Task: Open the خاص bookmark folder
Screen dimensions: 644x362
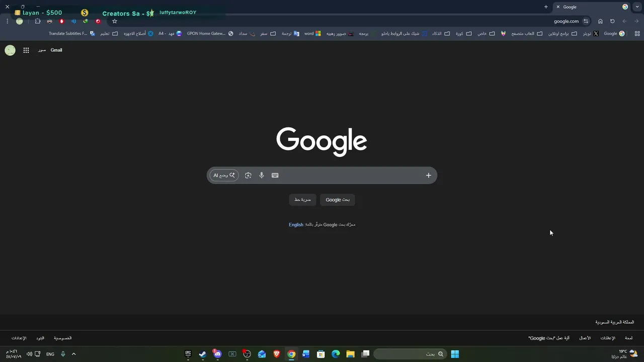Action: click(x=487, y=34)
